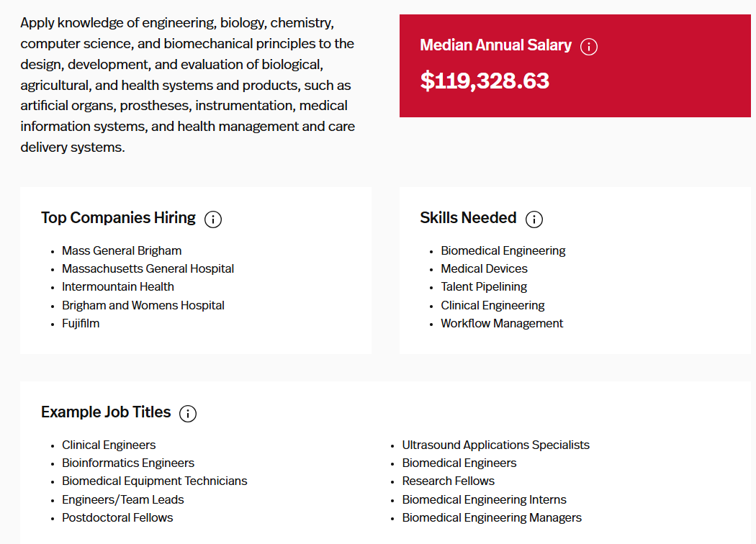Select Massachusetts General Hospital list item
This screenshot has width=756, height=544.
[148, 268]
